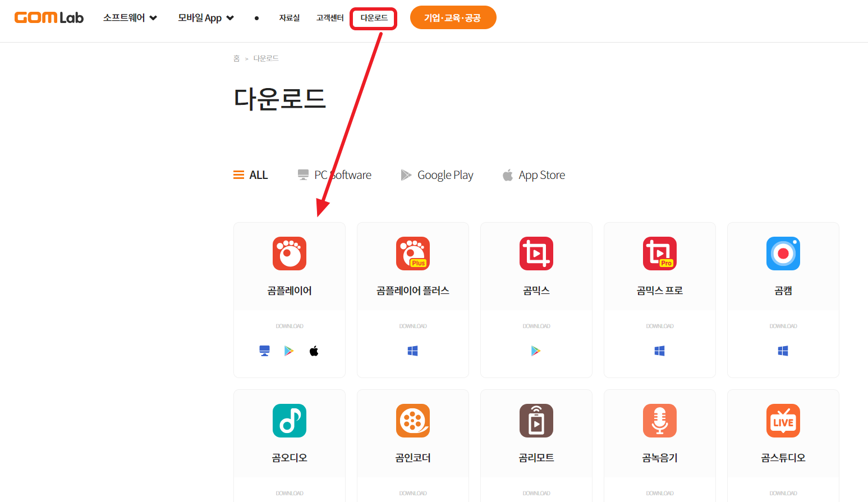The height and width of the screenshot is (502, 868).
Task: Expand the 모바일 App dropdown menu
Action: click(206, 18)
